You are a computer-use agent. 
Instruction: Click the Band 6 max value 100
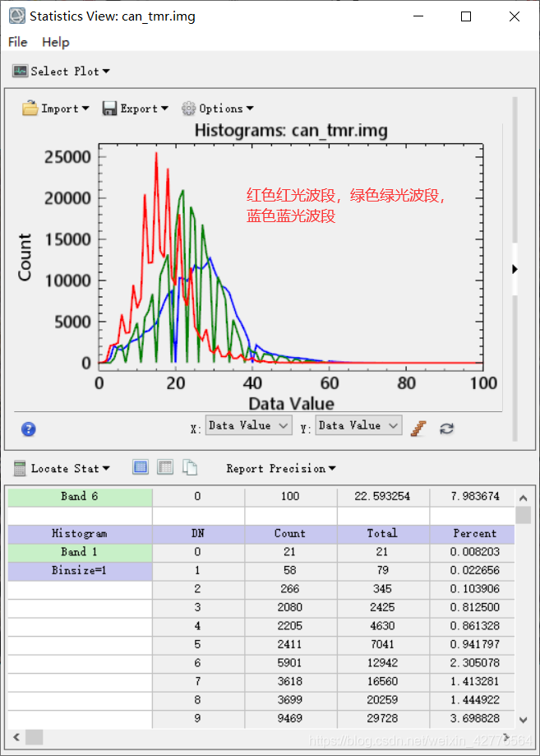(x=290, y=497)
